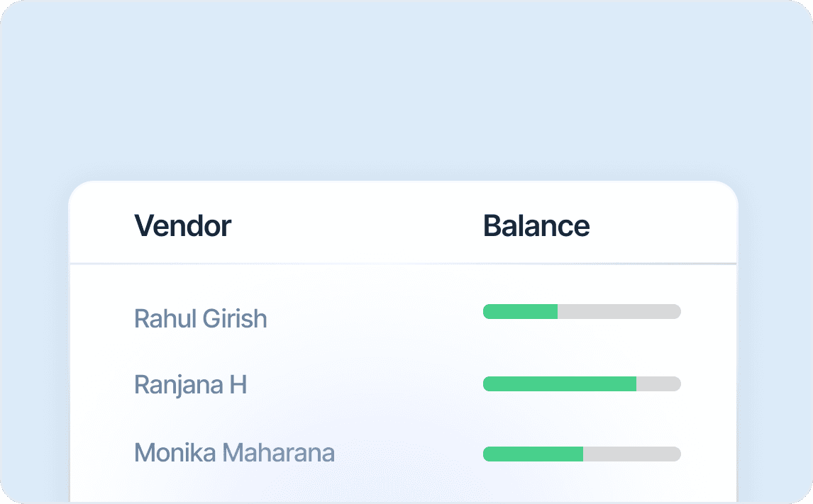Select vendor Rahul Girish

[200, 318]
